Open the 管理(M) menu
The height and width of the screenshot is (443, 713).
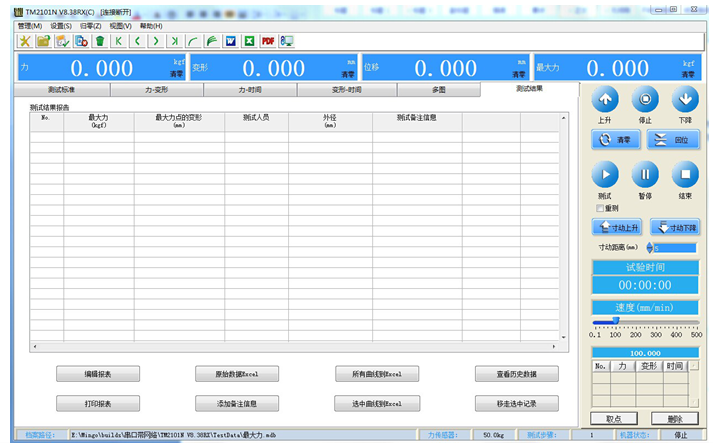point(30,25)
